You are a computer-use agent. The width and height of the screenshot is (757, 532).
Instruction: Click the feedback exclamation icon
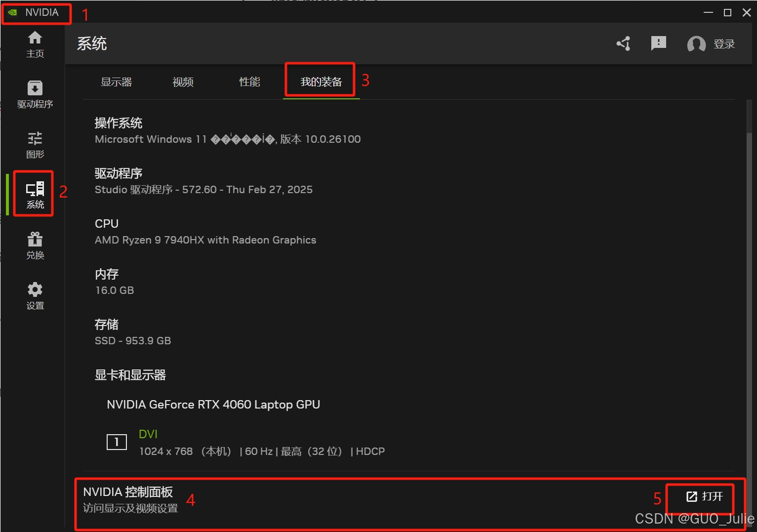click(x=658, y=43)
